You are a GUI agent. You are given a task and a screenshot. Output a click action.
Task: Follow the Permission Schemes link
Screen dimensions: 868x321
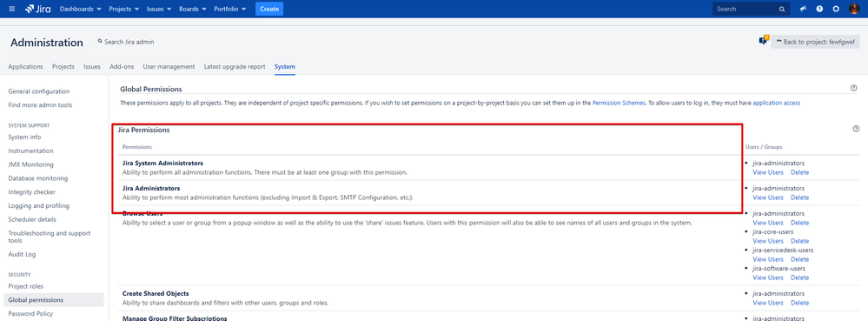619,104
